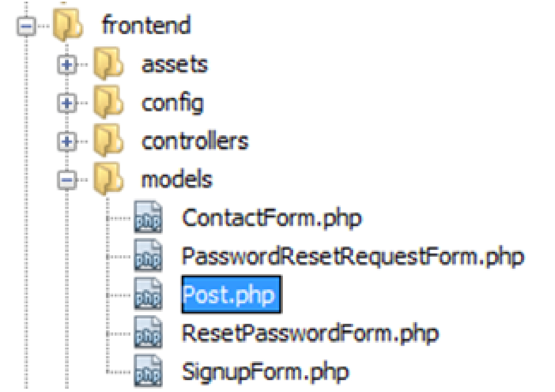Click the assets folder icon
The image size is (555, 392).
pyautogui.click(x=108, y=63)
